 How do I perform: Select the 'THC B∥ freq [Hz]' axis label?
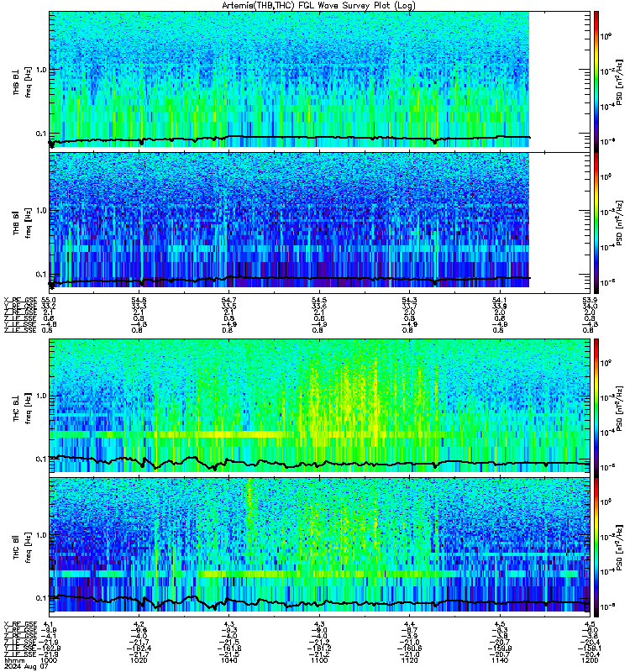click(x=22, y=548)
